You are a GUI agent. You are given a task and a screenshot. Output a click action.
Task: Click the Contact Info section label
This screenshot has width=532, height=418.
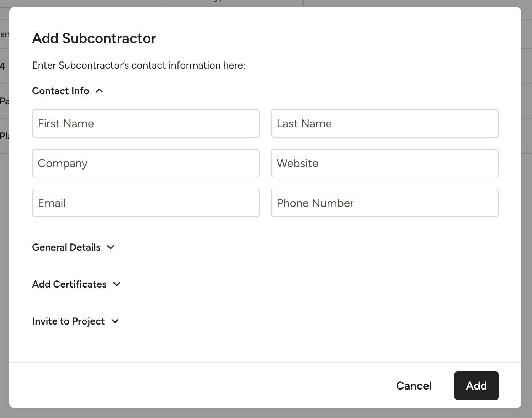point(60,91)
